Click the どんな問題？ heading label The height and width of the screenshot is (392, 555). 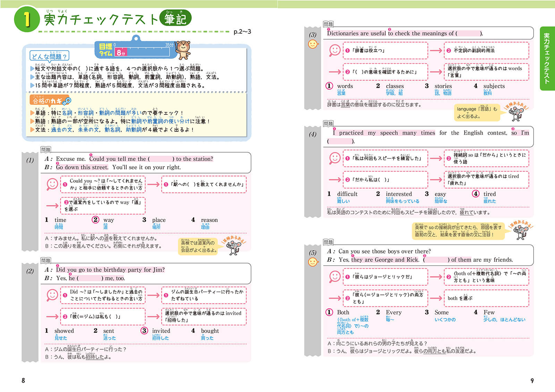click(x=49, y=56)
